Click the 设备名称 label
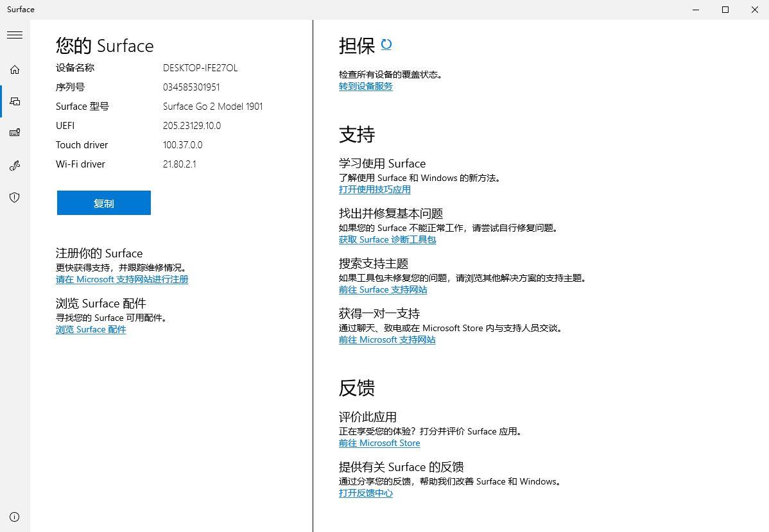The width and height of the screenshot is (769, 532). tap(75, 68)
